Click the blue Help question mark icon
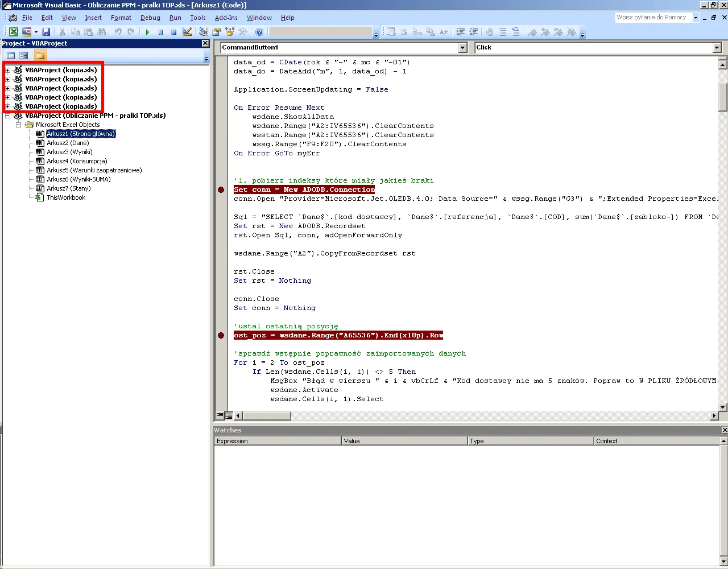 coord(259,32)
